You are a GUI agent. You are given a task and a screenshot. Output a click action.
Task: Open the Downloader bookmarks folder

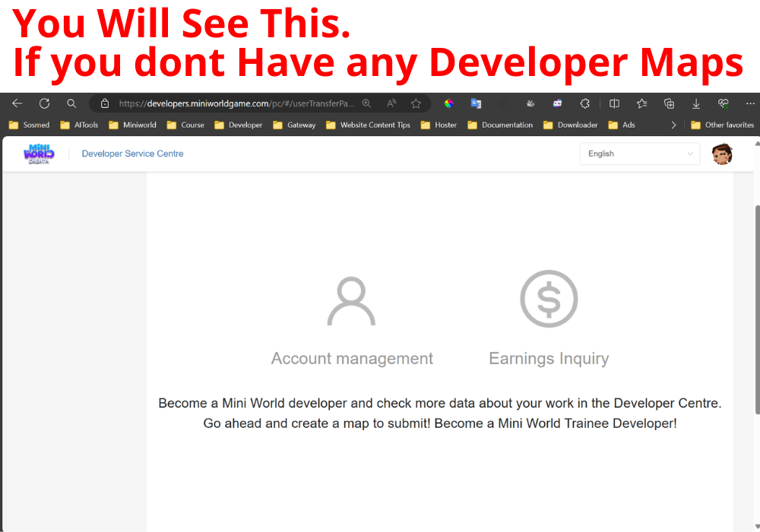coord(570,125)
